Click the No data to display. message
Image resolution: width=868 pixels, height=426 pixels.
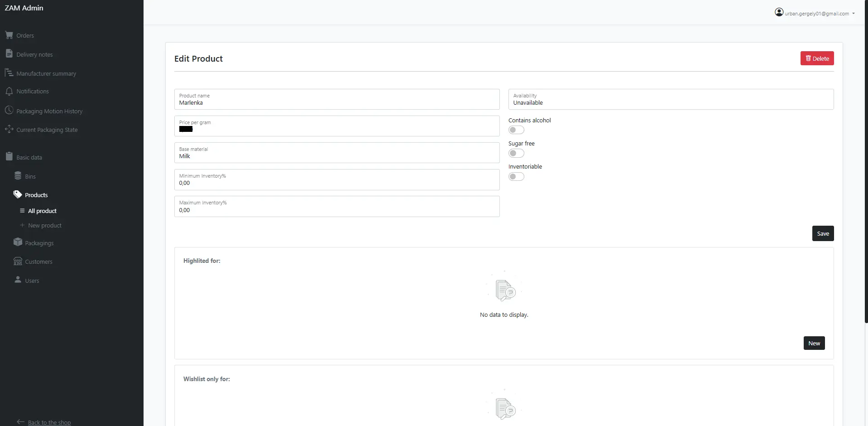[x=504, y=315]
